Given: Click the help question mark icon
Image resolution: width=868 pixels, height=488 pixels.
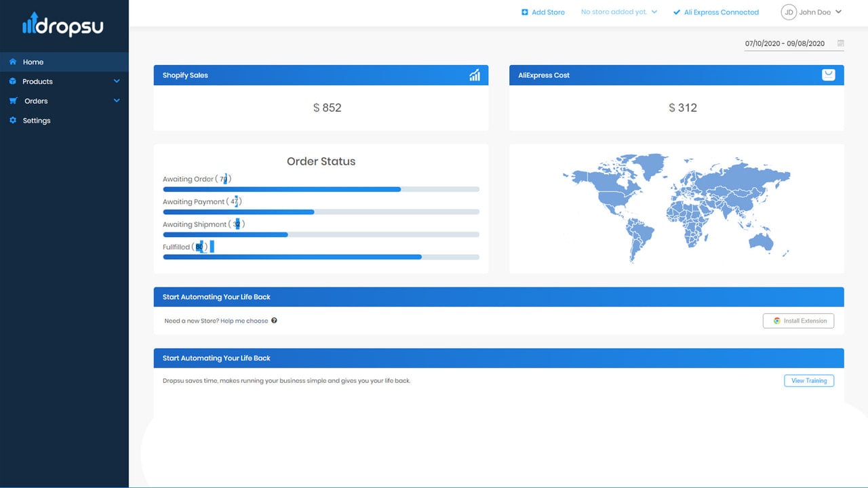Looking at the screenshot, I should [274, 321].
